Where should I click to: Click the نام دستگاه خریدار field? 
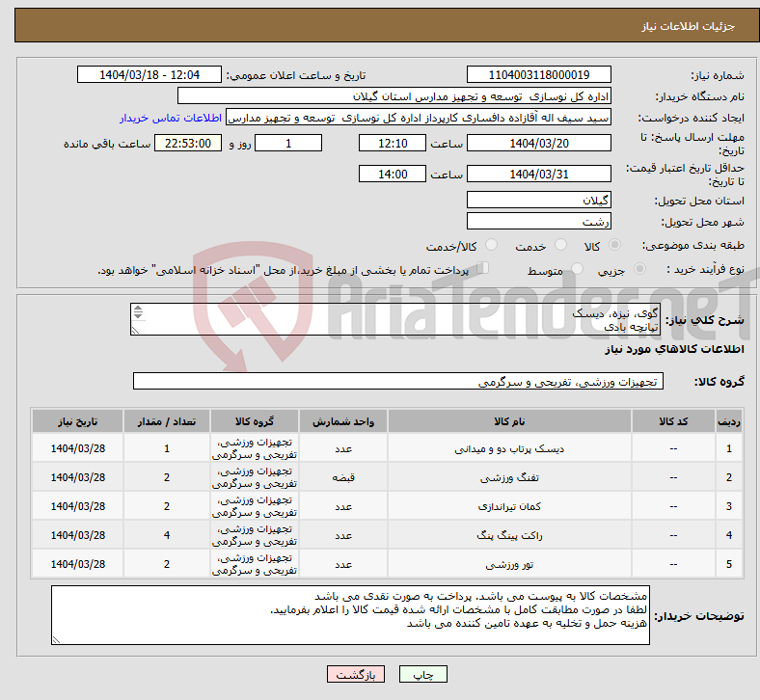tap(394, 96)
